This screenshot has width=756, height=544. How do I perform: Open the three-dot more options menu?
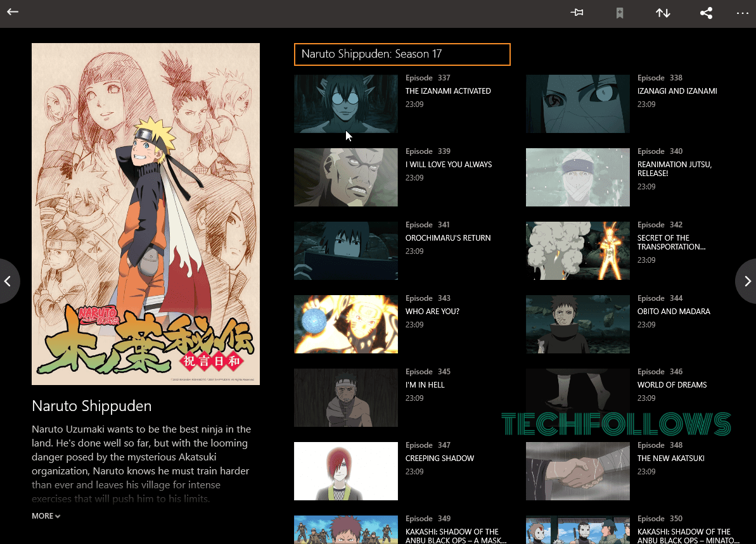[x=743, y=13]
